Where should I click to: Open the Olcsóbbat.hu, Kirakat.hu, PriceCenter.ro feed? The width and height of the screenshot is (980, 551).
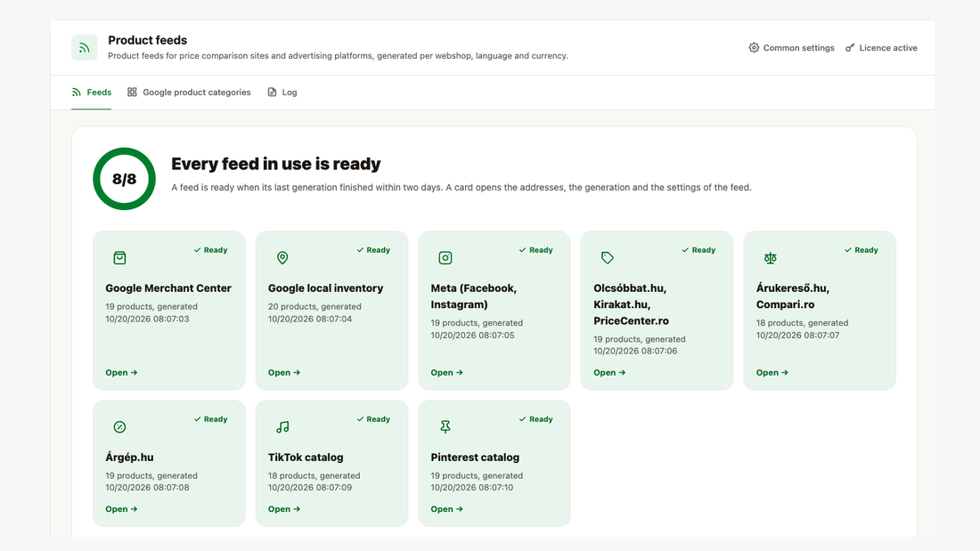tap(609, 372)
